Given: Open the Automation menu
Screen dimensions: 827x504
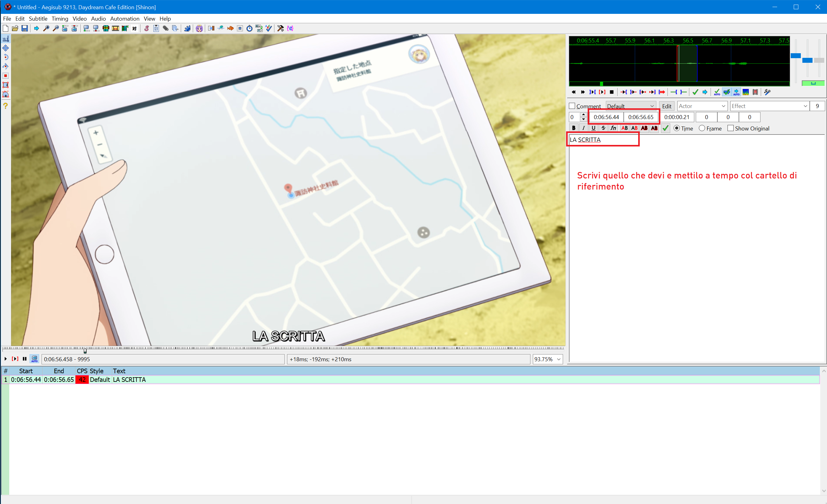Looking at the screenshot, I should (x=124, y=19).
